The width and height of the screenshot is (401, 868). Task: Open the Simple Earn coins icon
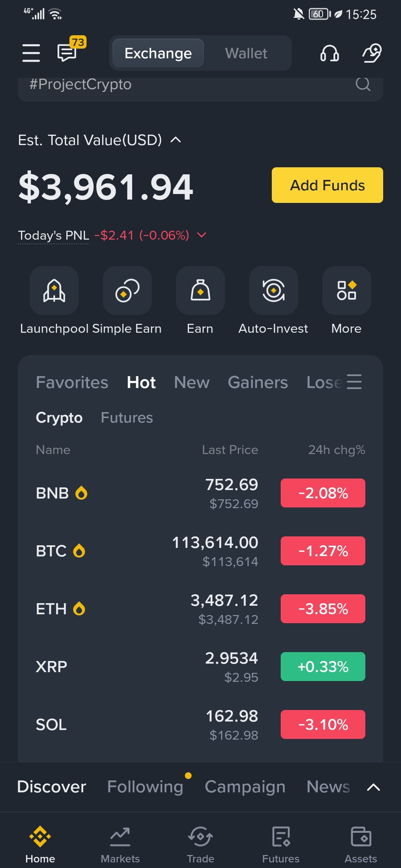point(127,290)
